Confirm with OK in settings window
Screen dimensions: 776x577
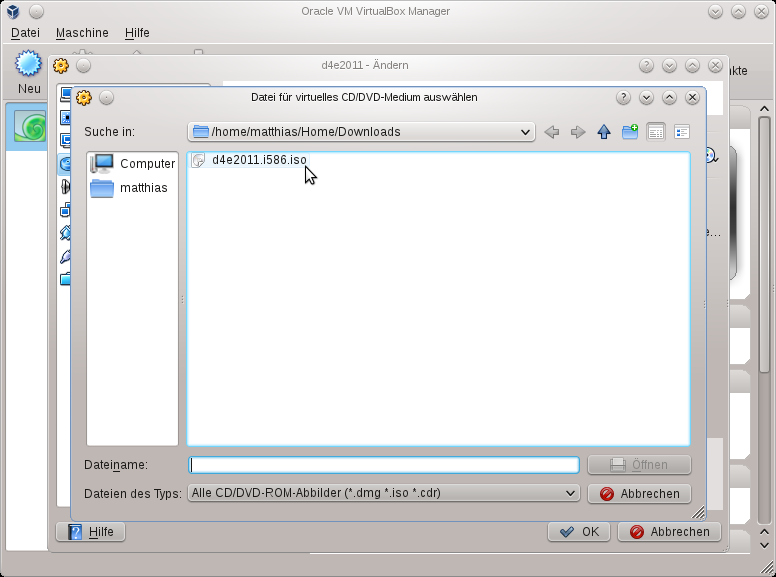point(579,531)
